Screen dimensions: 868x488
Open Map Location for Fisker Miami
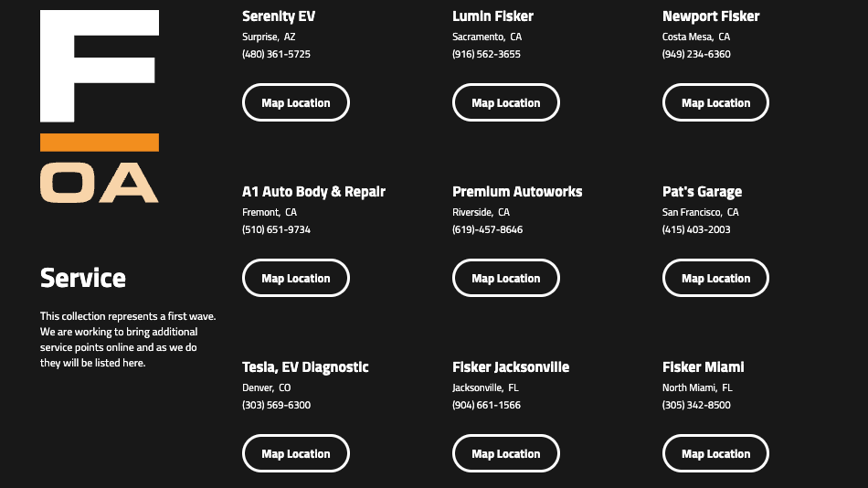[x=715, y=453]
